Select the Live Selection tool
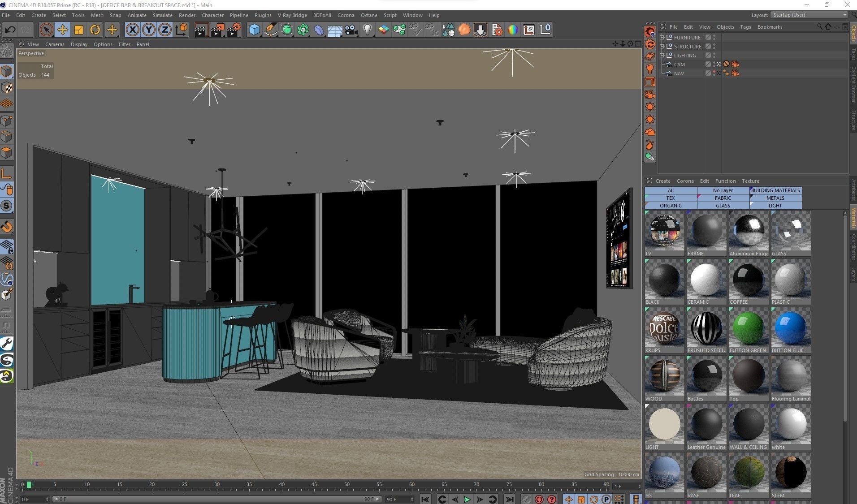 point(46,30)
